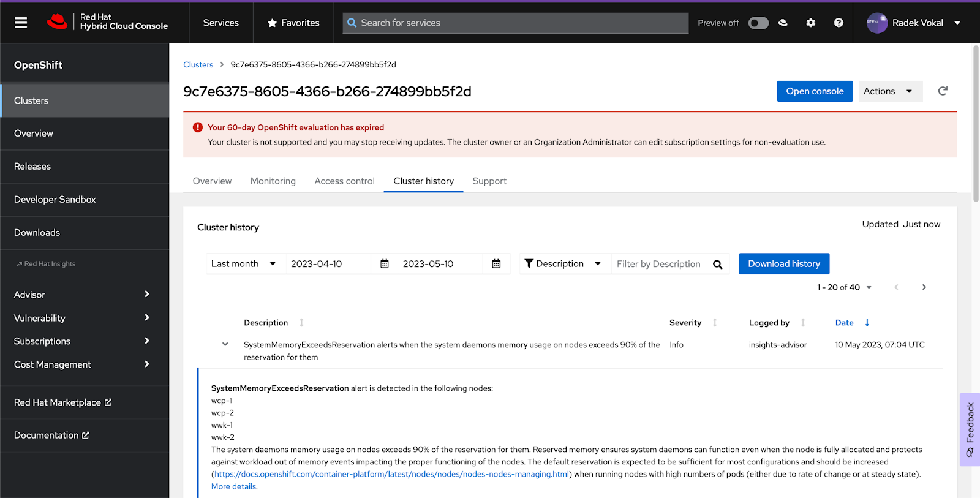The width and height of the screenshot is (980, 498).
Task: Focus the Search for services field
Action: pyautogui.click(x=521, y=23)
